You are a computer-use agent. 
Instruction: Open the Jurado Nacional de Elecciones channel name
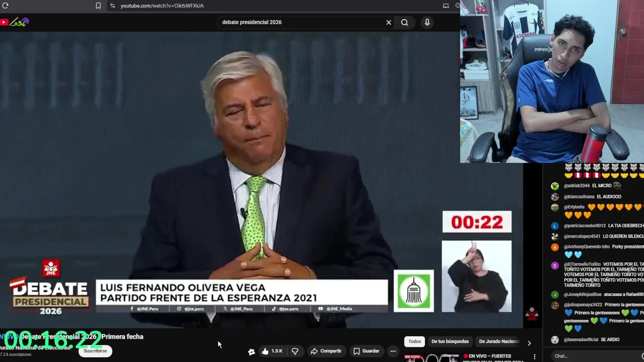pyautogui.click(x=35, y=347)
